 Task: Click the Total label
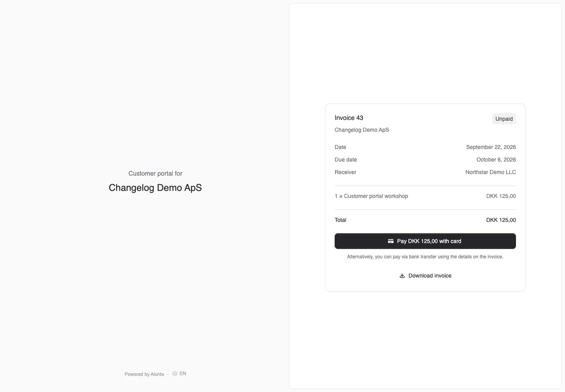[x=340, y=220]
